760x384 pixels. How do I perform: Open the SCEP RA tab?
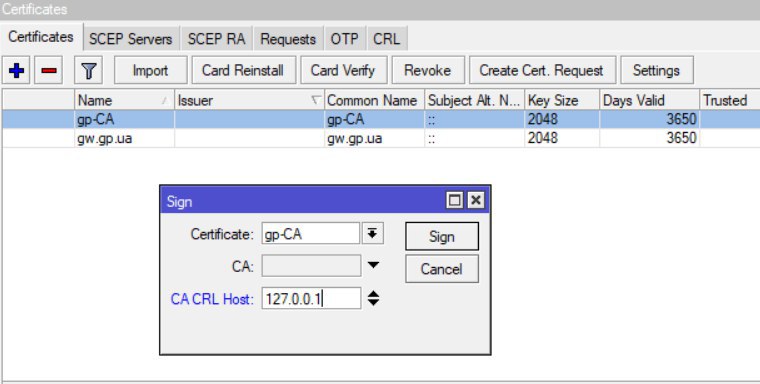(x=216, y=39)
